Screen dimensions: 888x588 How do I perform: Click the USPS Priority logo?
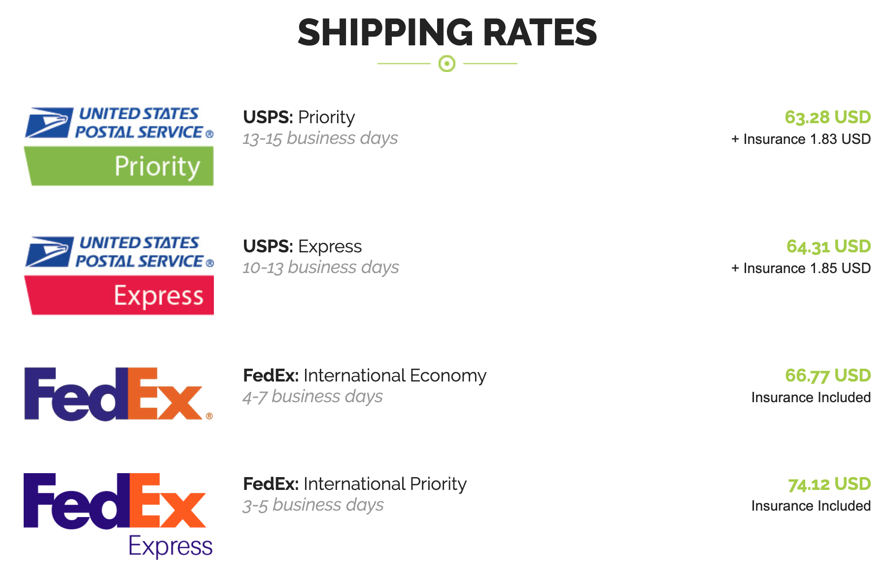pos(119,146)
